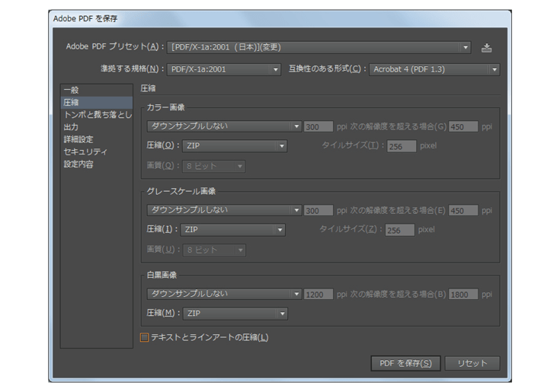The width and height of the screenshot is (560, 392).
Task: Open the 白黒画像 圧縮(M) dropdown
Action: [235, 314]
